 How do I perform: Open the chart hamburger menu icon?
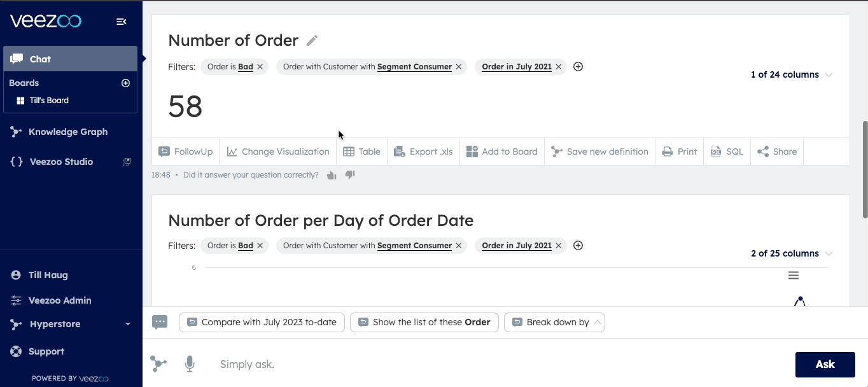pyautogui.click(x=793, y=276)
